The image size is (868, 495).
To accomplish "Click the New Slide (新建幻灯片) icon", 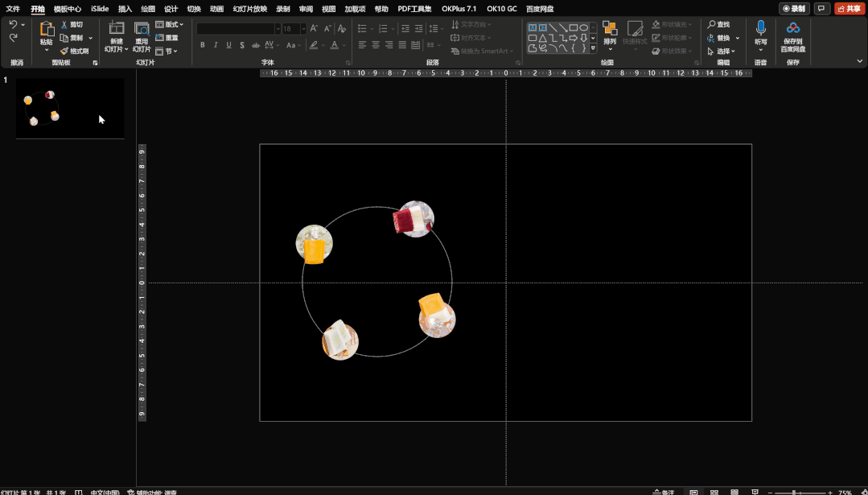I will pyautogui.click(x=117, y=29).
